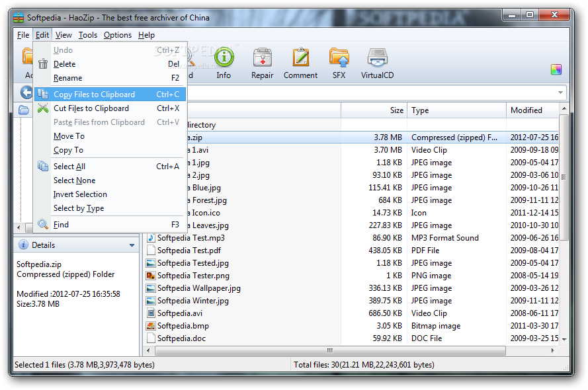Click the Softpedia.bmp file icon
The image size is (588, 390).
151,326
